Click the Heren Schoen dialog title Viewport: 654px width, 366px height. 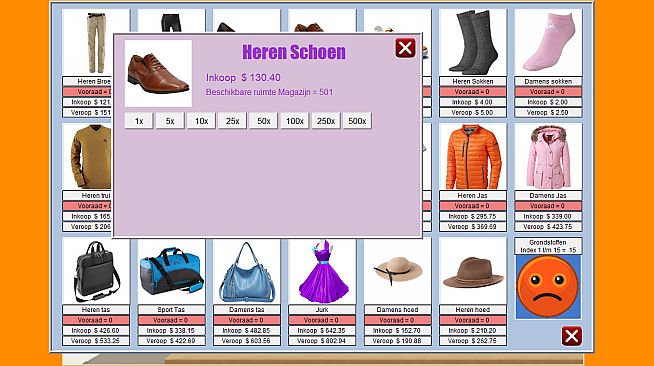coord(294,52)
